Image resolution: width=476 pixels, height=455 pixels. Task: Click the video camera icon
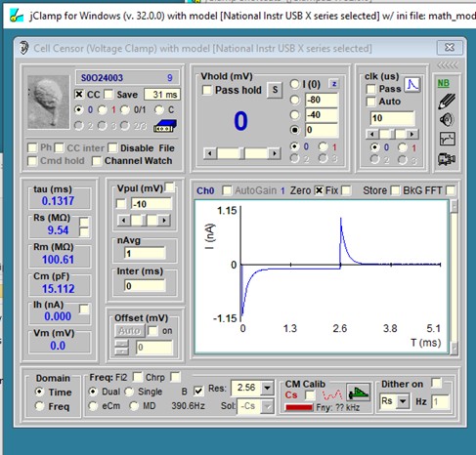447,159
